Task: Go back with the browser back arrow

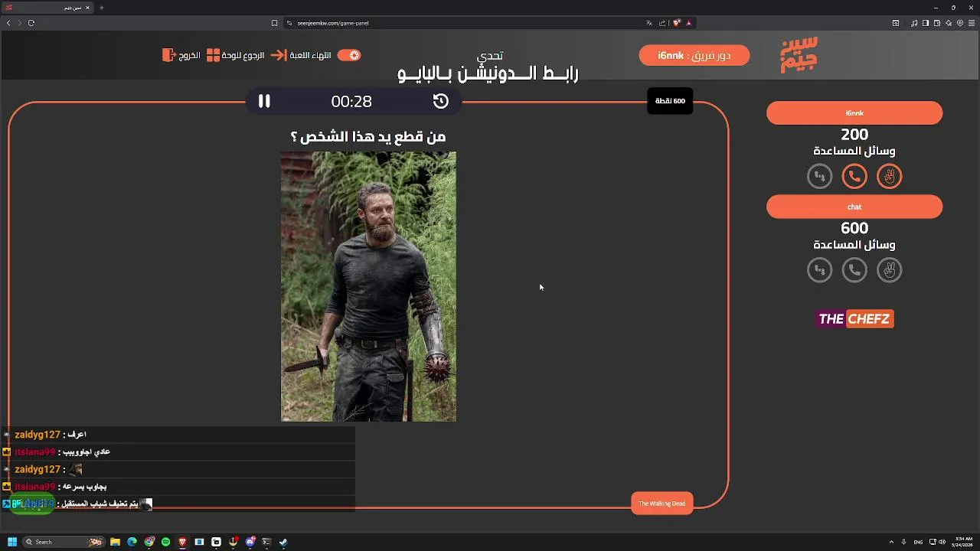Action: click(8, 23)
